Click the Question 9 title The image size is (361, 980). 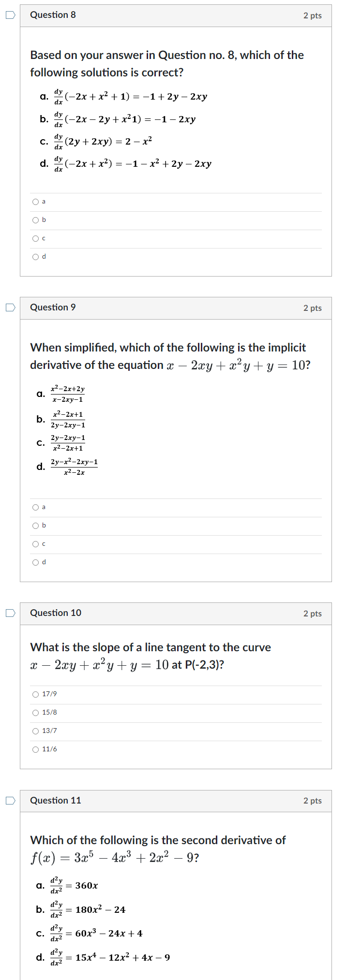(53, 307)
